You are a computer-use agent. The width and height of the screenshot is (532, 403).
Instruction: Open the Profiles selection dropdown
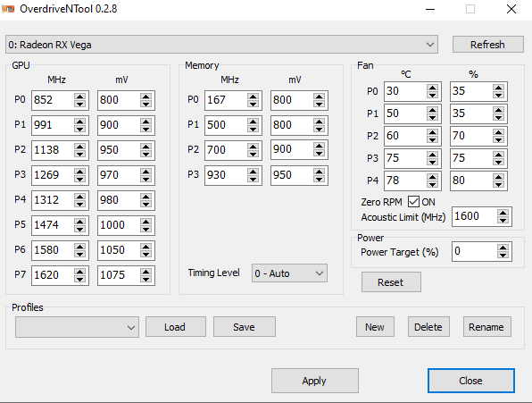[x=77, y=327]
